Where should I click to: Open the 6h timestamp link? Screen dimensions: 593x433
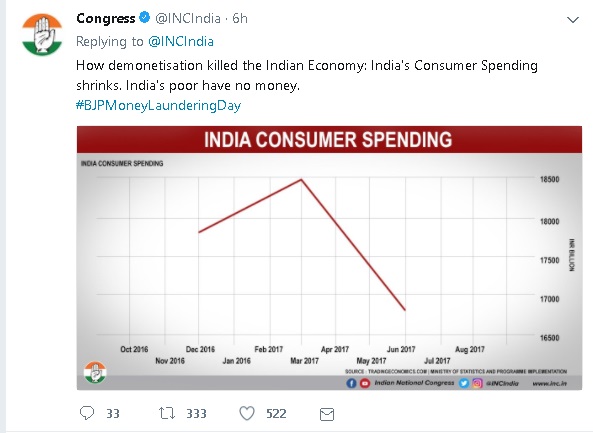click(x=240, y=18)
